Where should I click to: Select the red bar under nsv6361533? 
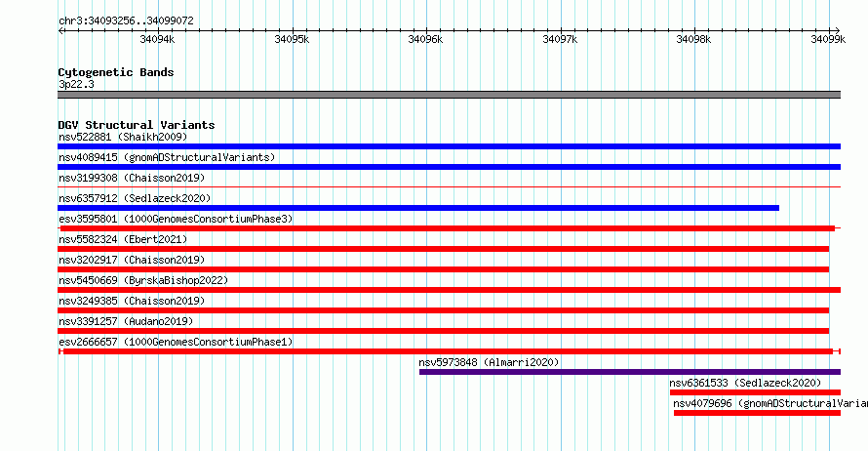(x=755, y=392)
